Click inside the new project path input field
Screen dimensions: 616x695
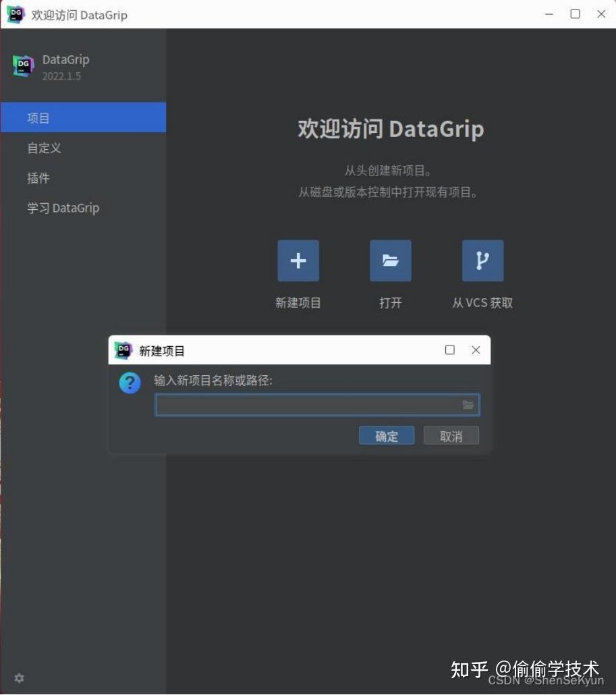310,405
